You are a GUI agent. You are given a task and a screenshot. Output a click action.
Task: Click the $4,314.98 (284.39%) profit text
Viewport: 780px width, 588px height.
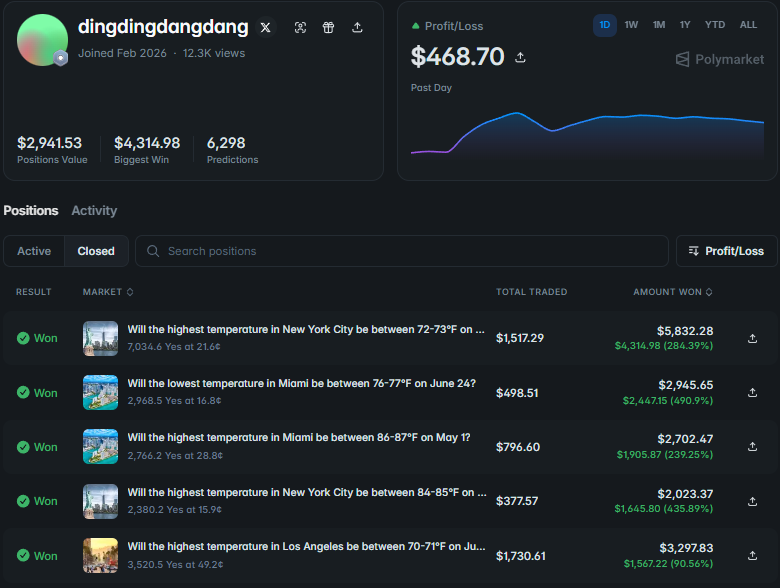click(x=664, y=346)
